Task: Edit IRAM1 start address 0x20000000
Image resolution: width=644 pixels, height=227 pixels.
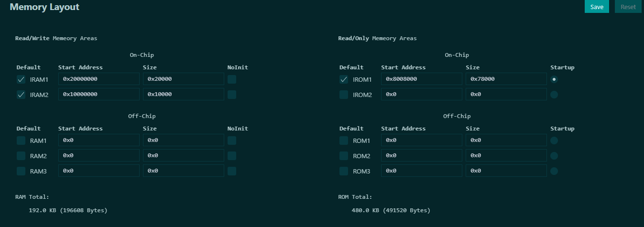Action: [x=99, y=79]
